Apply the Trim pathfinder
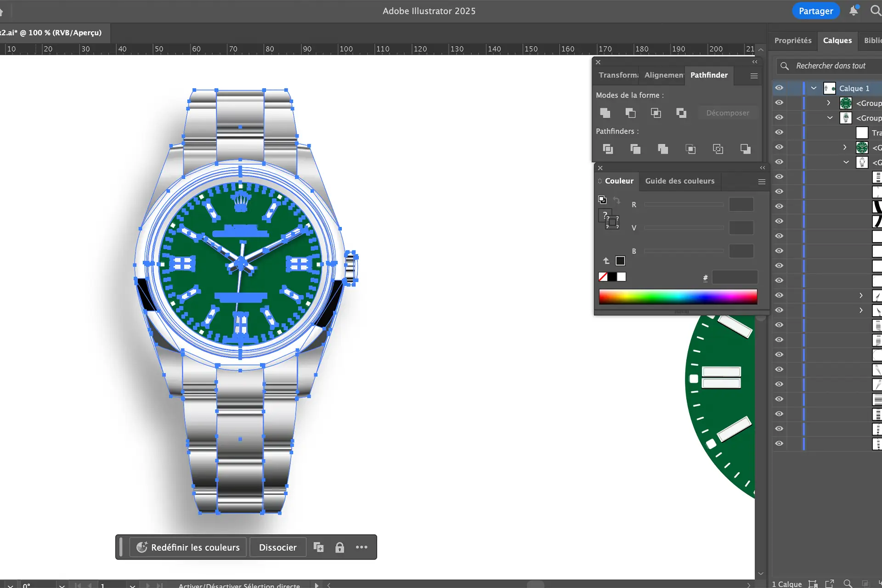Screen dimensions: 882x588 tap(635, 149)
